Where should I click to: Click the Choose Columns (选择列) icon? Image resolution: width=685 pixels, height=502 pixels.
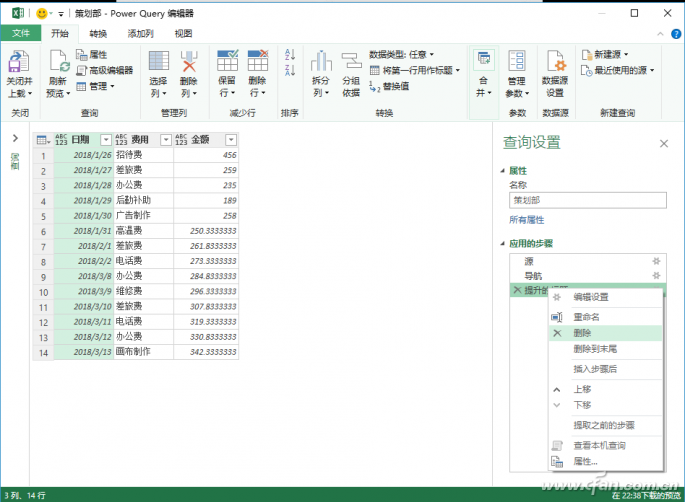coord(159,61)
